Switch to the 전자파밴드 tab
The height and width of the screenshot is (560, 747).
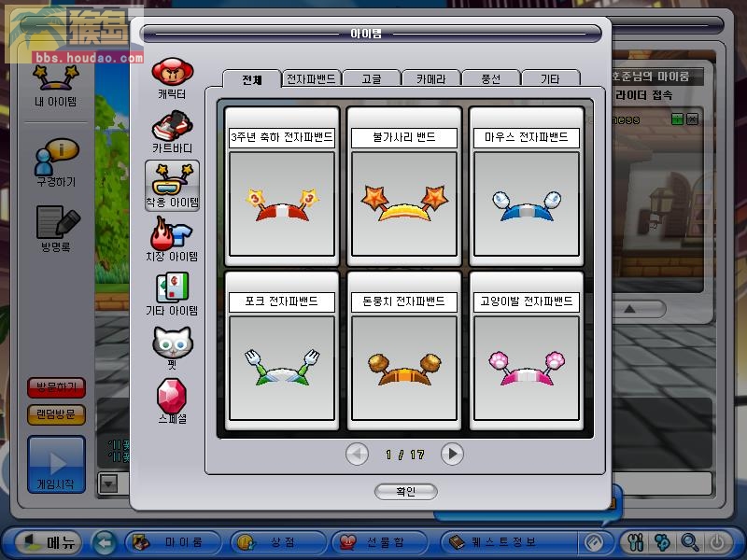(311, 78)
